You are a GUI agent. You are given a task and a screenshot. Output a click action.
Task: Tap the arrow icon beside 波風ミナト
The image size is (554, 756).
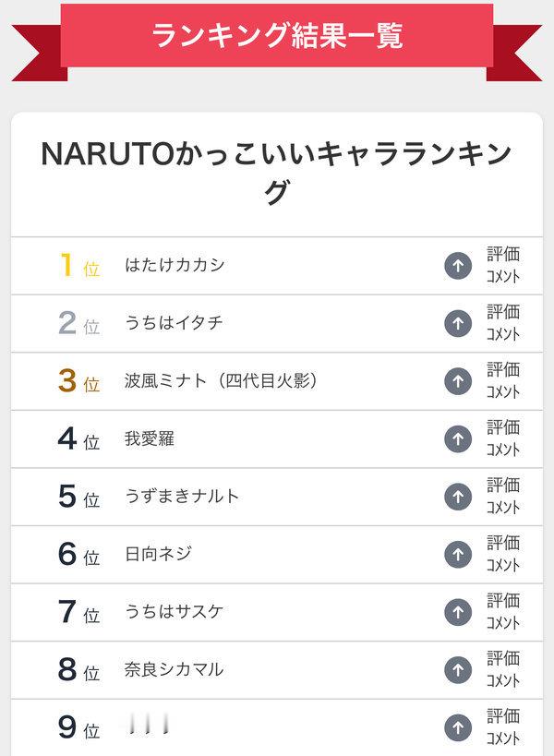(458, 381)
